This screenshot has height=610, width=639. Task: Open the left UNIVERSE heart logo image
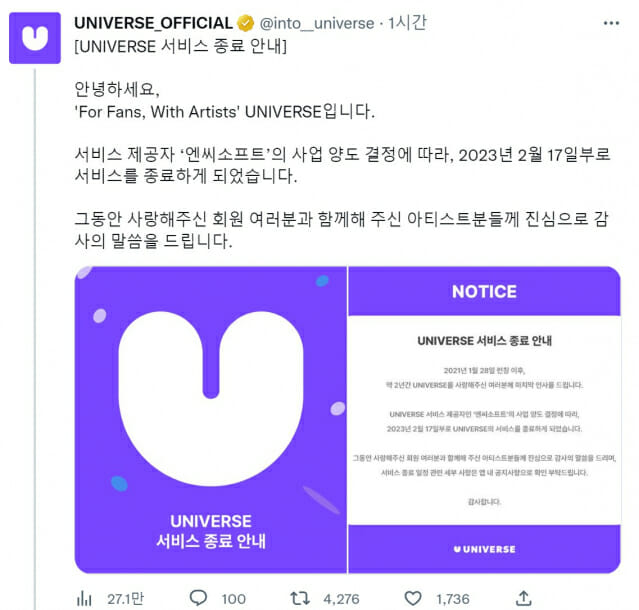click(211, 420)
